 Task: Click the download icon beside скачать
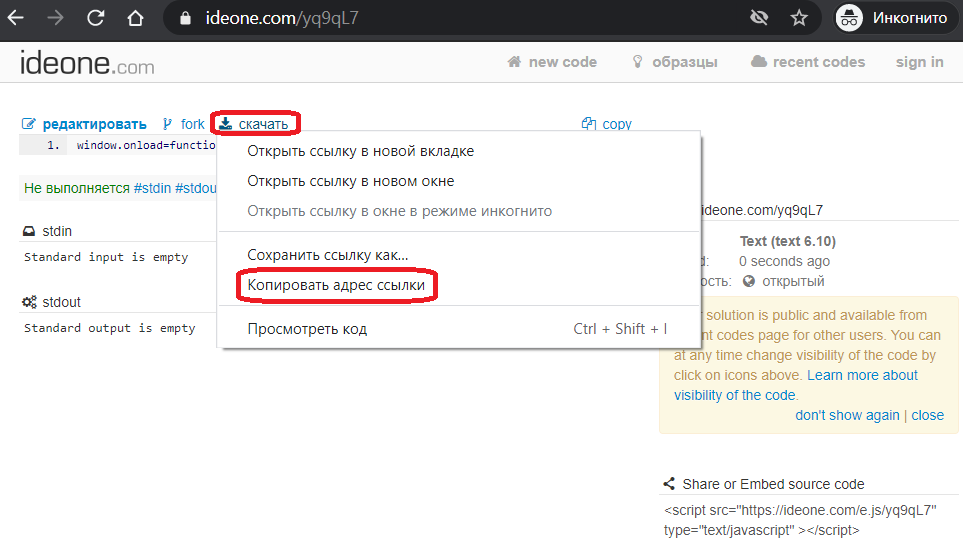click(226, 123)
